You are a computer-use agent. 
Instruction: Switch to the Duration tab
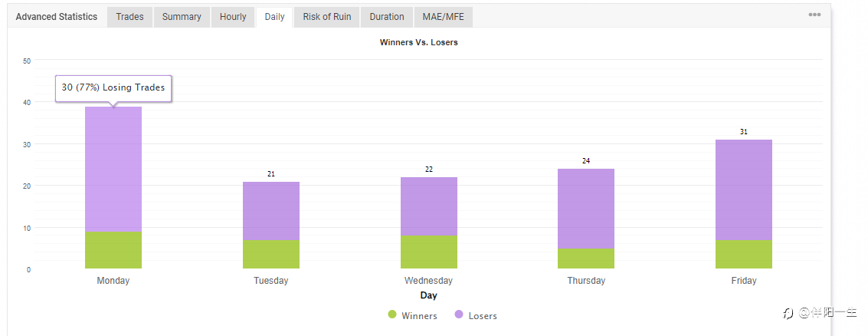(x=387, y=17)
